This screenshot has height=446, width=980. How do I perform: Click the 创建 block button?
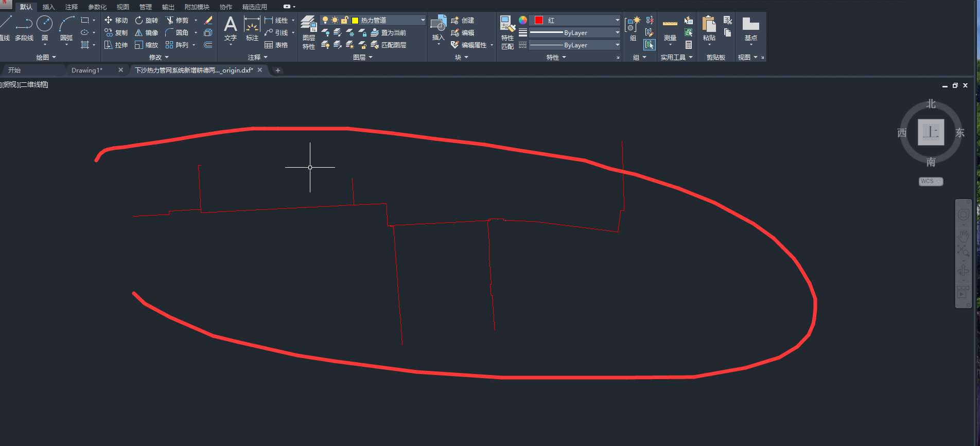tap(462, 20)
